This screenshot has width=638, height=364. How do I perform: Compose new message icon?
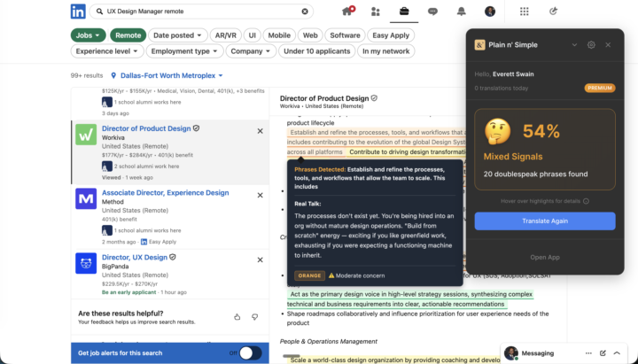click(603, 353)
